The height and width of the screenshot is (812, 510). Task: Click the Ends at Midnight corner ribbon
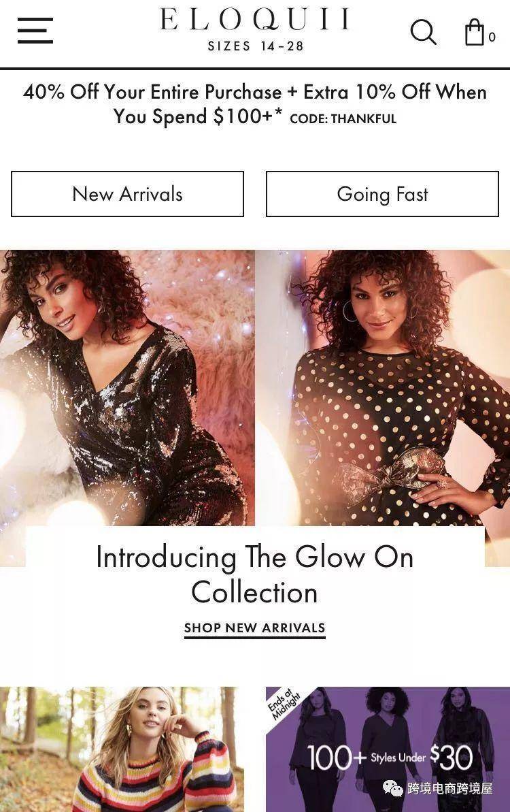[284, 704]
